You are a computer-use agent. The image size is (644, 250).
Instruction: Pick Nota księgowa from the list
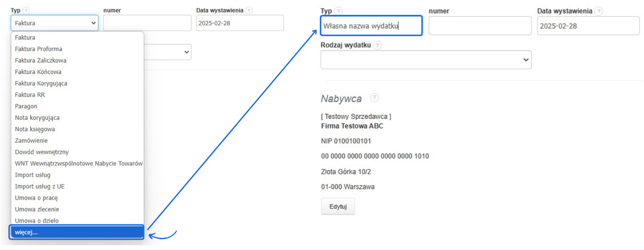[x=35, y=129]
